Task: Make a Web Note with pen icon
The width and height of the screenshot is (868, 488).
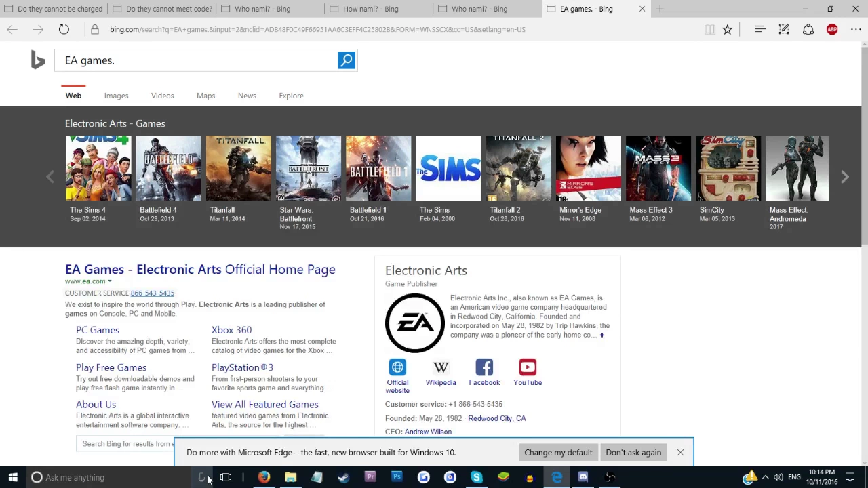Action: point(784,29)
